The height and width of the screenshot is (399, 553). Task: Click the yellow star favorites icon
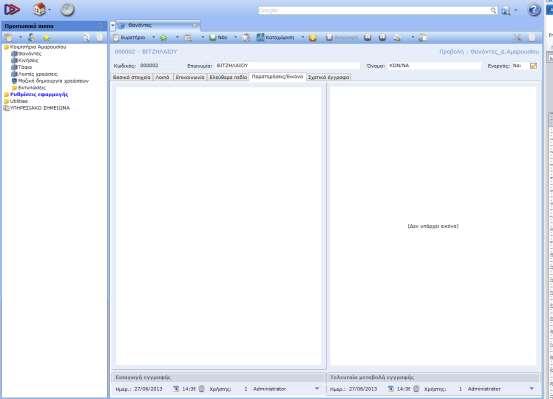pyautogui.click(x=46, y=37)
